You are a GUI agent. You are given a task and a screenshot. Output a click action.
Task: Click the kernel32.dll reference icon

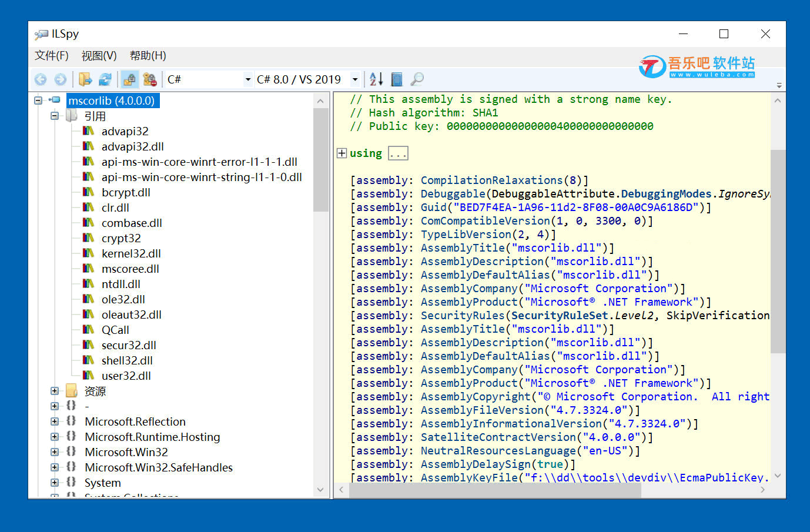88,253
